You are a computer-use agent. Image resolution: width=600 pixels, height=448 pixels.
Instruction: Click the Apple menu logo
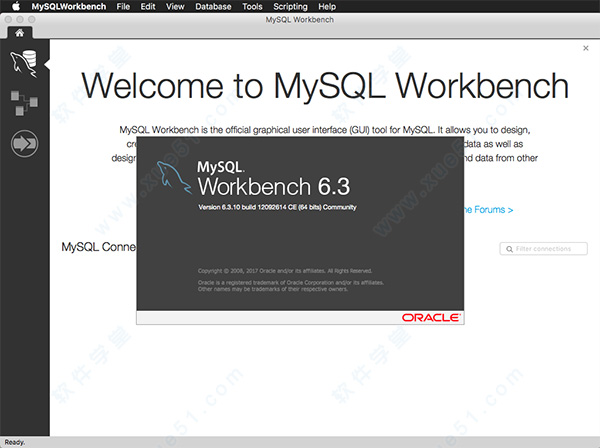coord(16,6)
